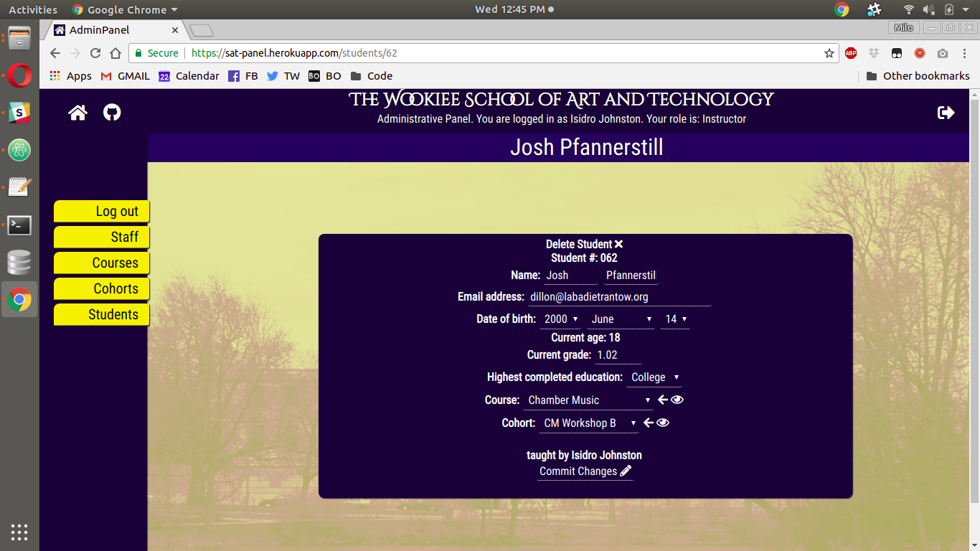This screenshot has height=551, width=980.
Task: Click the Log out sidebar button
Action: pos(101,212)
